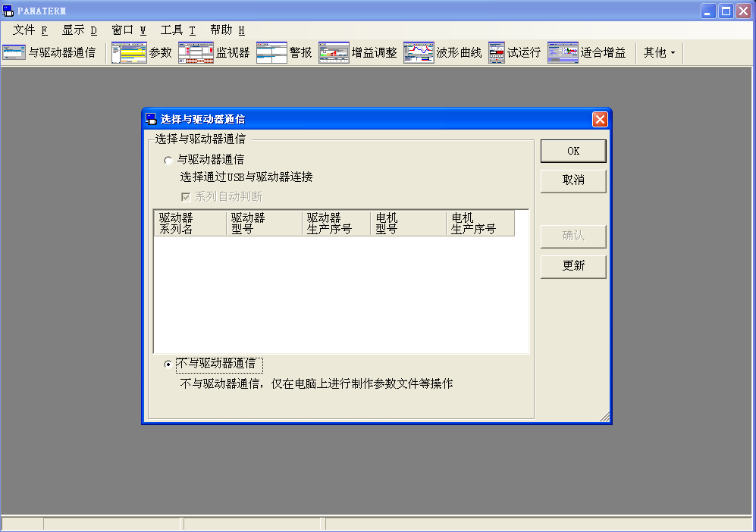
Task: Click the 取消 cancel button
Action: coord(573,181)
